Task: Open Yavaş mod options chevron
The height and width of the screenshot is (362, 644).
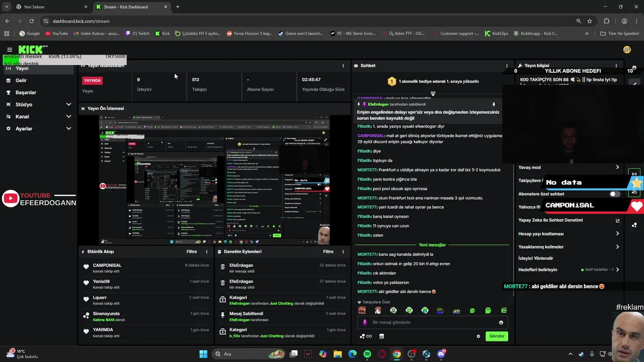Action: [x=617, y=167]
